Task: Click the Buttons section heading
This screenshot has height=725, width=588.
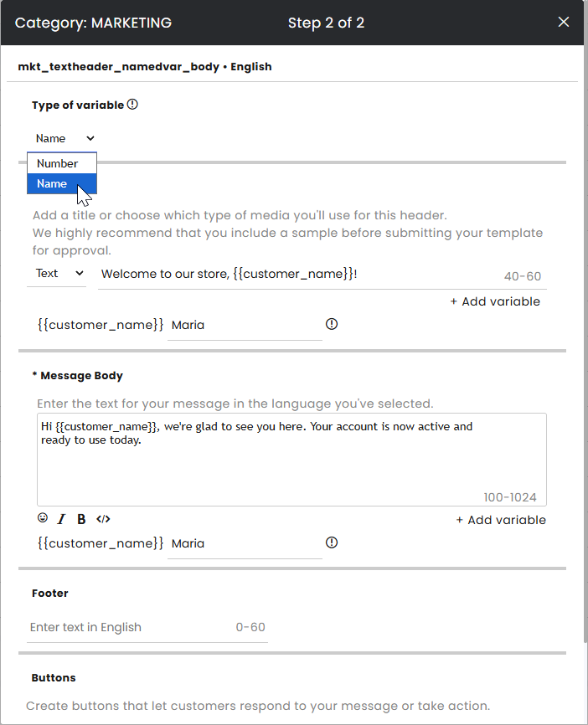Action: point(54,678)
